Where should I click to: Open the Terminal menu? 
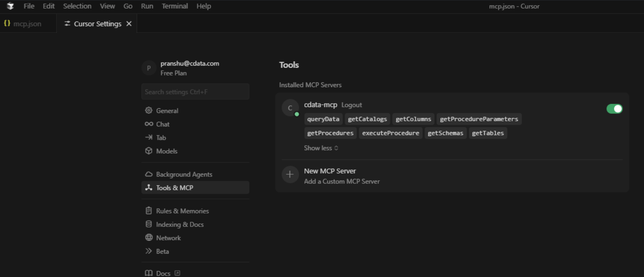[x=174, y=6]
